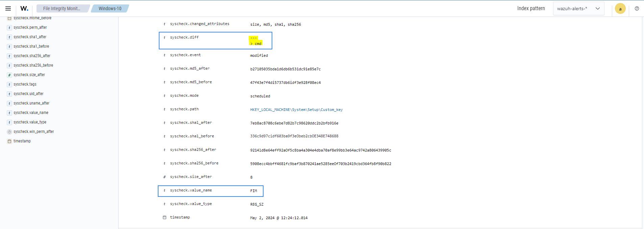Click the calendar icon beside sidebar timestamp field
The image size is (644, 229).
click(9, 141)
